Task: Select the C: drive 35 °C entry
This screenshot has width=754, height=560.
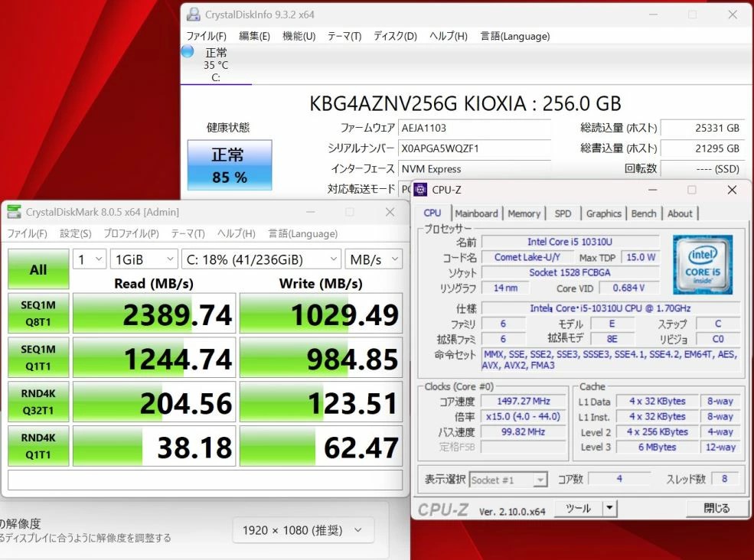Action: tap(216, 65)
